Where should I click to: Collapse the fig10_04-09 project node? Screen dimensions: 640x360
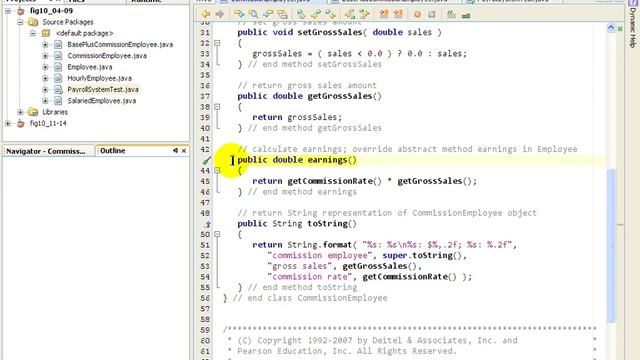tap(8, 11)
